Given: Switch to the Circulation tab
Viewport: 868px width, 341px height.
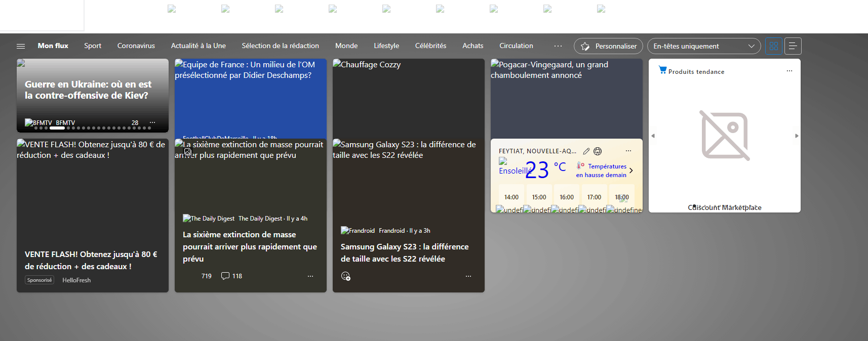Looking at the screenshot, I should click(516, 46).
